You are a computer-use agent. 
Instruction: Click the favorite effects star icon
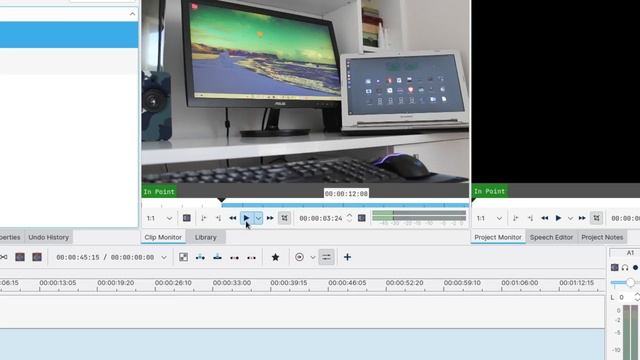pyautogui.click(x=276, y=257)
